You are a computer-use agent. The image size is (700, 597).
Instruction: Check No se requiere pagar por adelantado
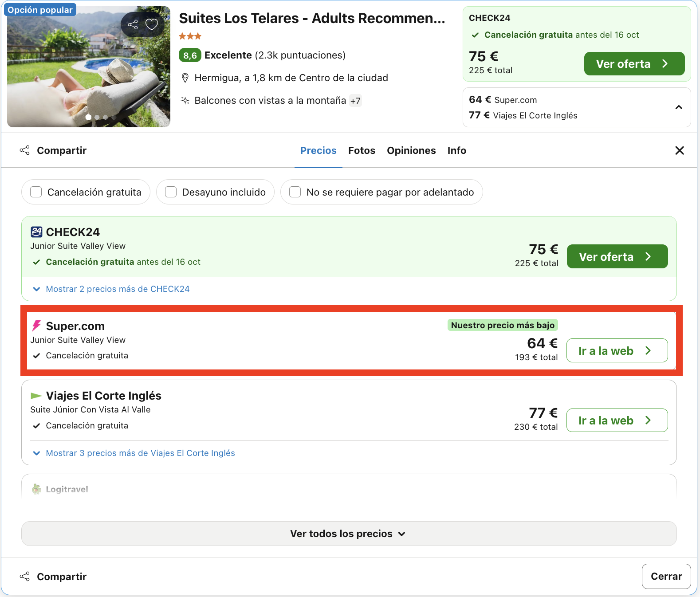coord(295,192)
